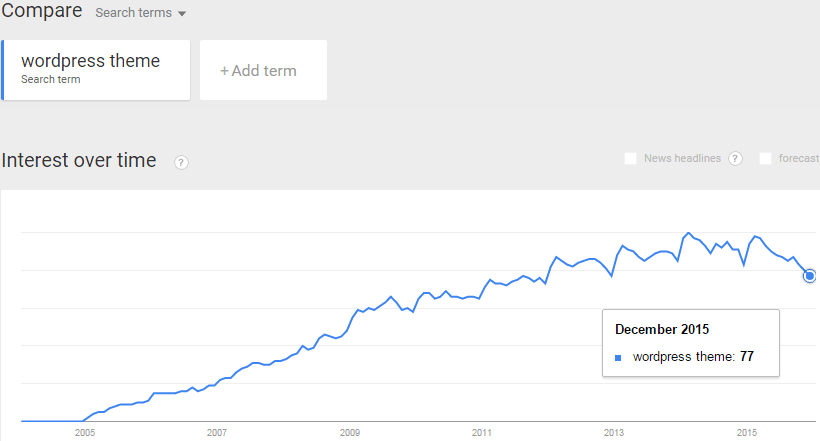Select the 2011 year axis label

[x=481, y=433]
